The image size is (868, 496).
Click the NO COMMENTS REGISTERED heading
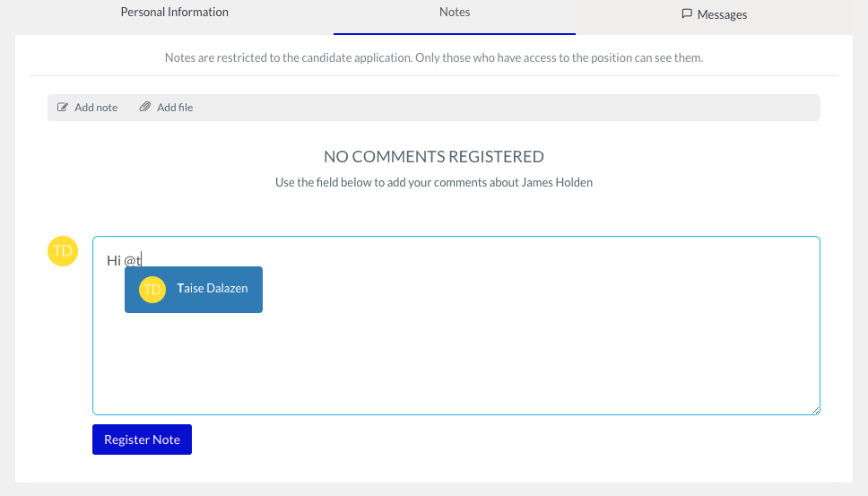(434, 157)
